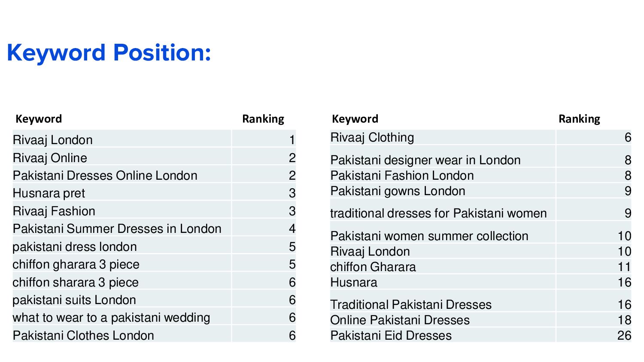
Task: Select Pakistani Summer Dresses in London
Action: [x=117, y=229]
